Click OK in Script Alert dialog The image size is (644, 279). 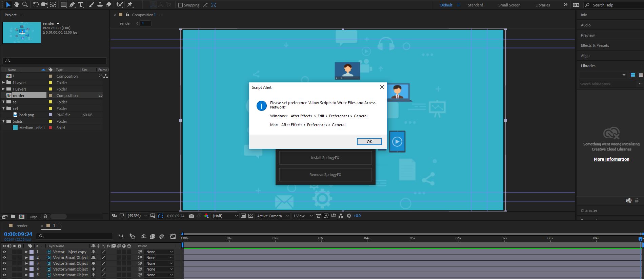tap(369, 142)
